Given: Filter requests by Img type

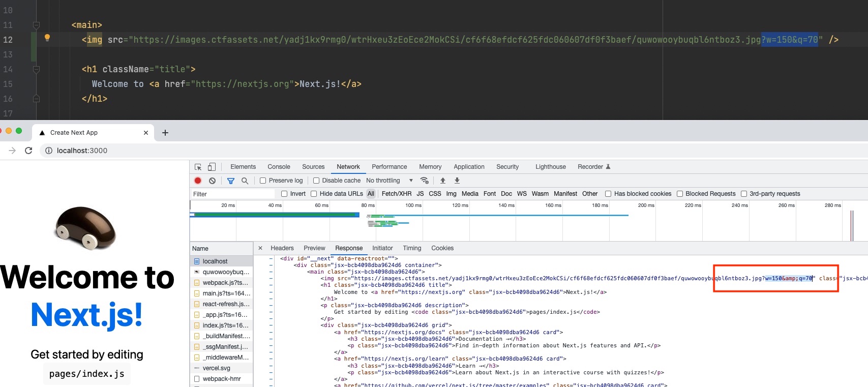Looking at the screenshot, I should pyautogui.click(x=452, y=194).
